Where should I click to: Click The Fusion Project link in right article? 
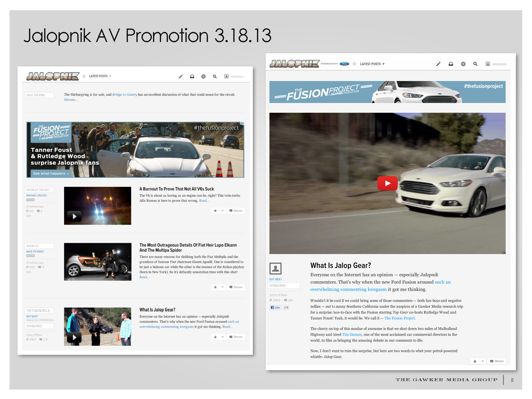coord(400,318)
